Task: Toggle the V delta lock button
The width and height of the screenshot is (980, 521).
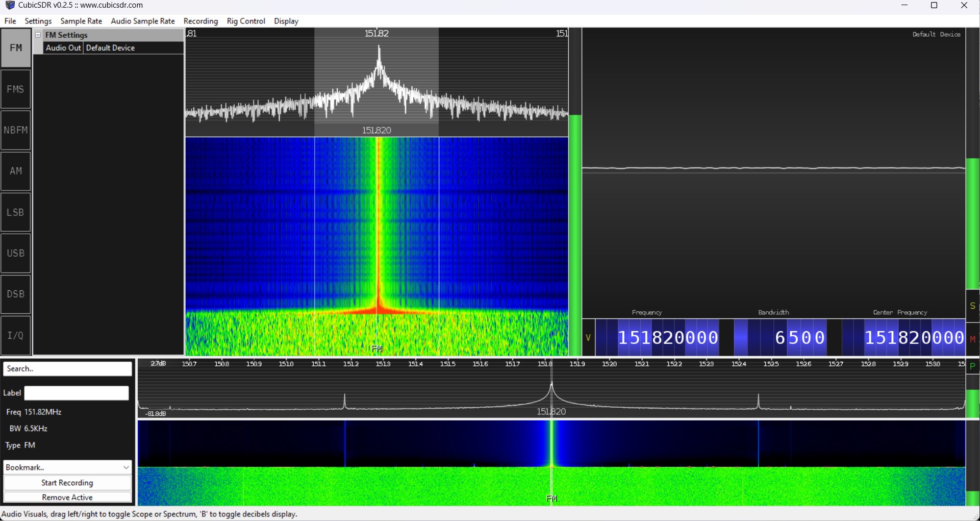Action: coord(588,338)
